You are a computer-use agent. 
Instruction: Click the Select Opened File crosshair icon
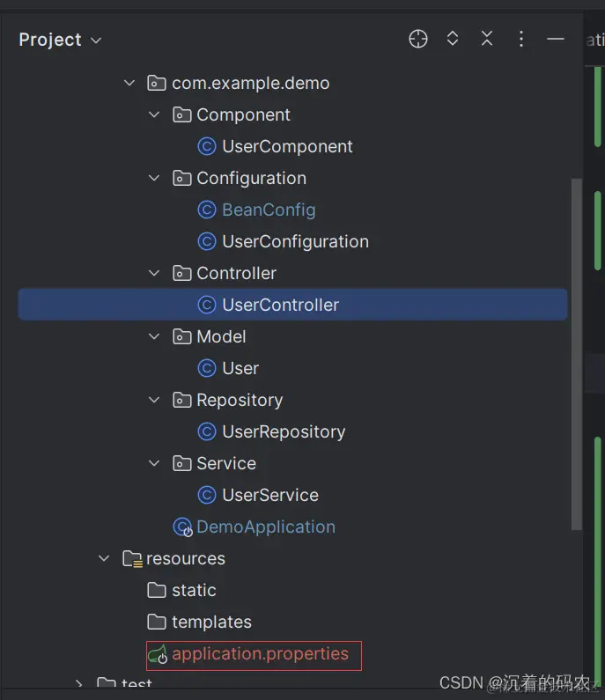418,39
